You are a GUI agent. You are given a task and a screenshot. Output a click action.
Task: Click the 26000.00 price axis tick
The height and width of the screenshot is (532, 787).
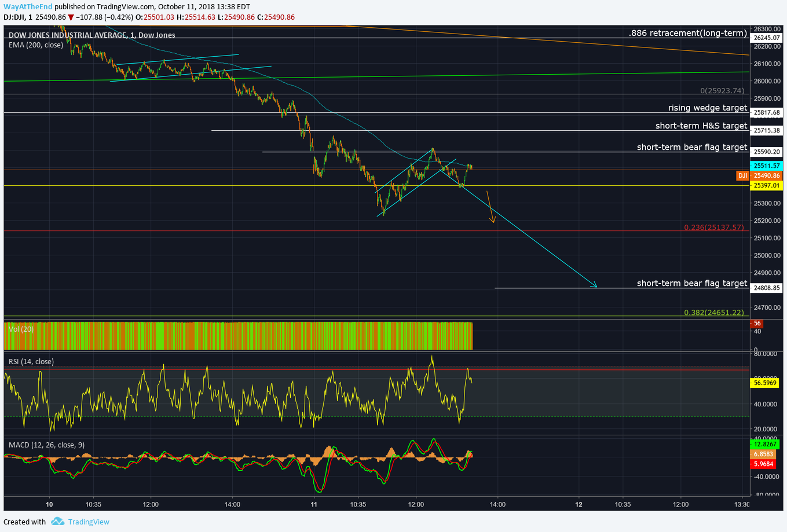(x=767, y=81)
